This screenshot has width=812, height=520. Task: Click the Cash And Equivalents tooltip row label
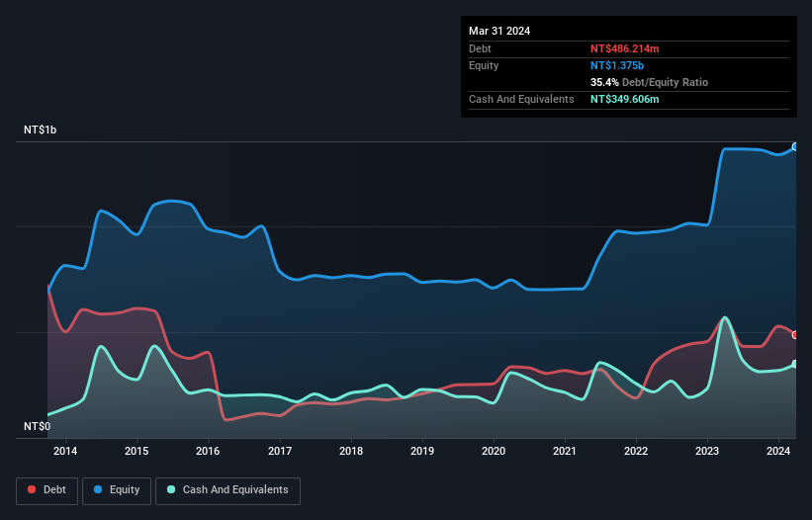(x=521, y=100)
